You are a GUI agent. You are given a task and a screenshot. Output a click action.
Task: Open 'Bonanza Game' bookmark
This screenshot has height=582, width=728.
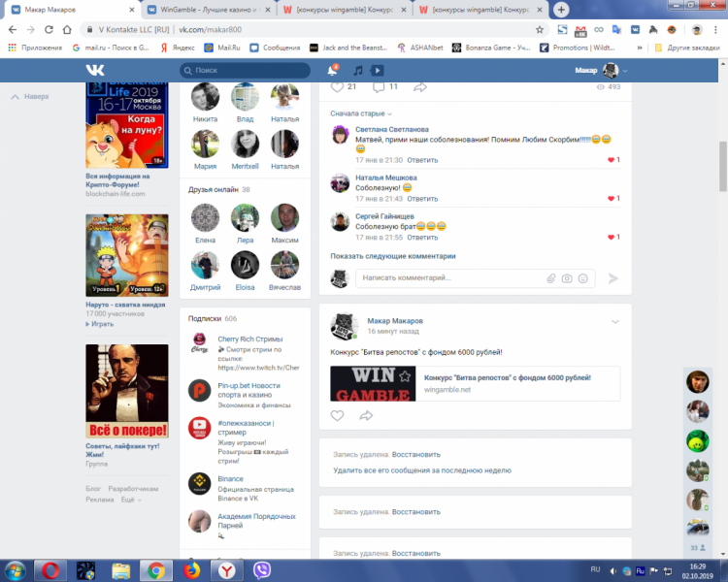tap(492, 48)
